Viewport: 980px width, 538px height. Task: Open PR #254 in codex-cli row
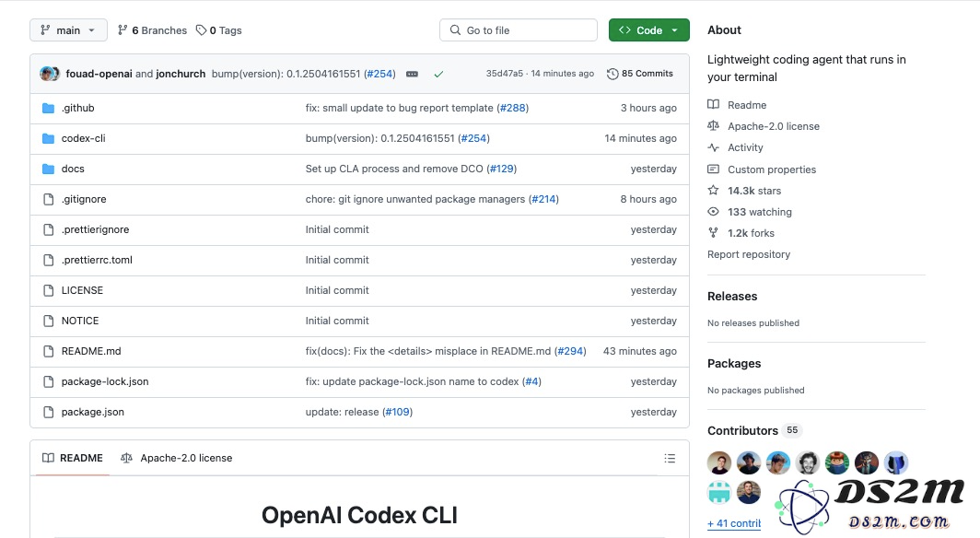(473, 138)
